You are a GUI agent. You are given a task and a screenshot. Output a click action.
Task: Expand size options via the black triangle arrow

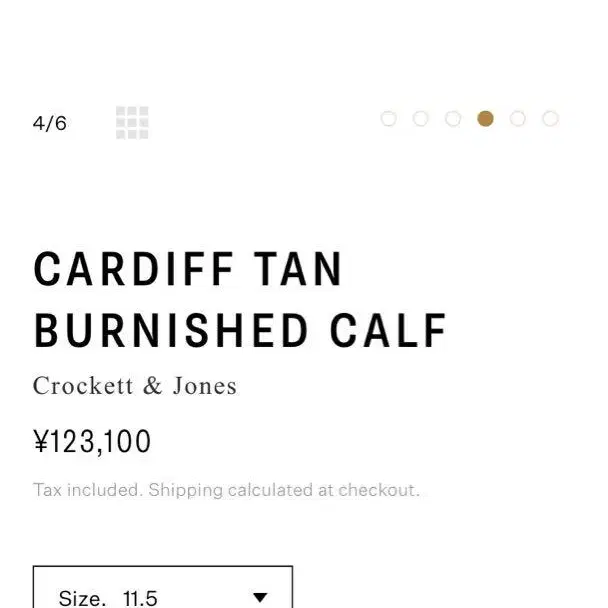click(x=260, y=598)
